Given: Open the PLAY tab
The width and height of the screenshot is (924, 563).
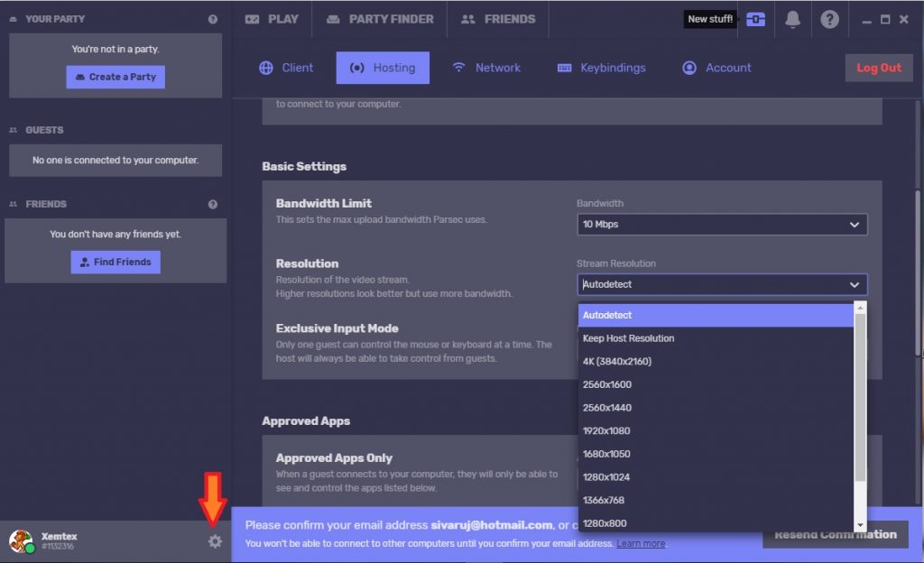Looking at the screenshot, I should point(272,20).
